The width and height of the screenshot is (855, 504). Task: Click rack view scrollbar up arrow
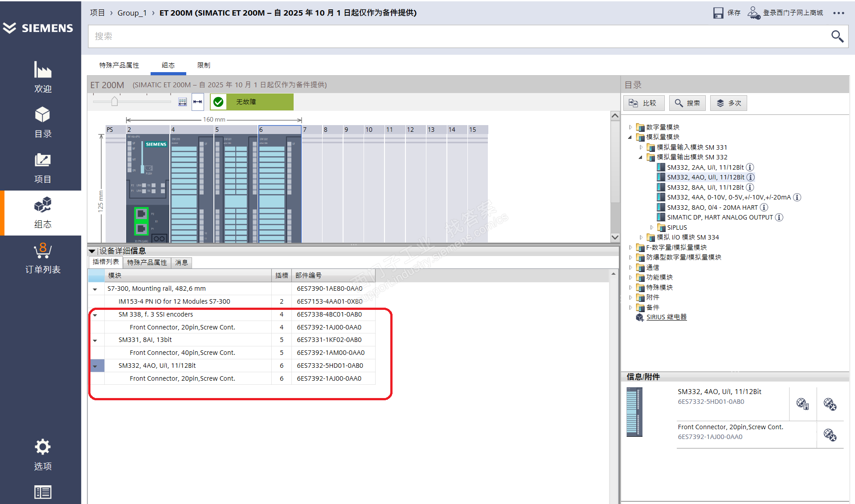[615, 116]
